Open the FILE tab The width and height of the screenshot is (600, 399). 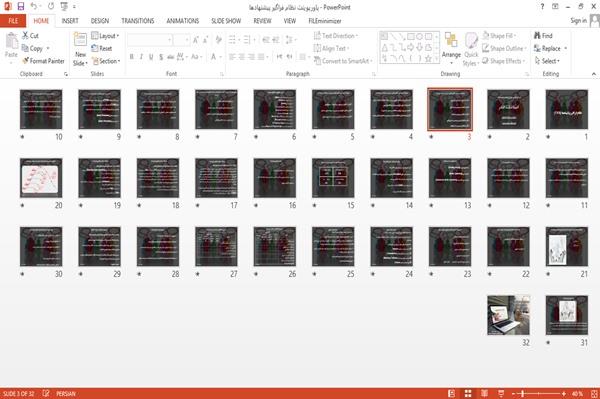click(13, 21)
